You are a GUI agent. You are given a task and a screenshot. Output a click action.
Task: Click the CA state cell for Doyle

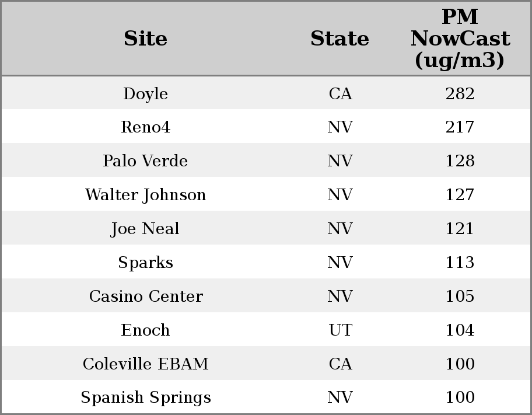(x=340, y=94)
